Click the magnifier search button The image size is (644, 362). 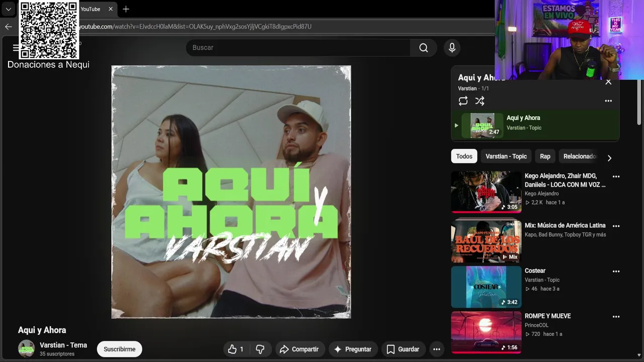click(424, 47)
